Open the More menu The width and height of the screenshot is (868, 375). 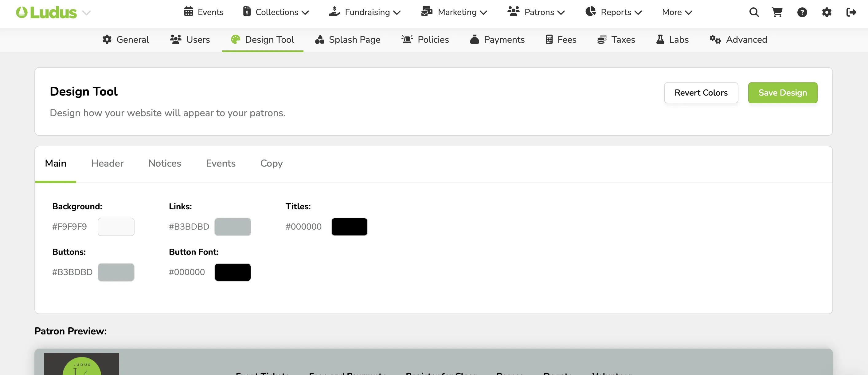pyautogui.click(x=677, y=12)
